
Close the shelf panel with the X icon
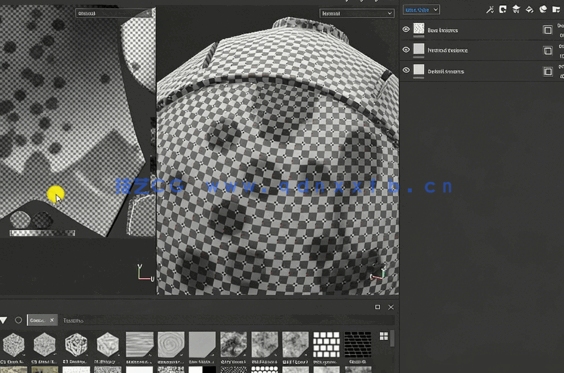[391, 307]
